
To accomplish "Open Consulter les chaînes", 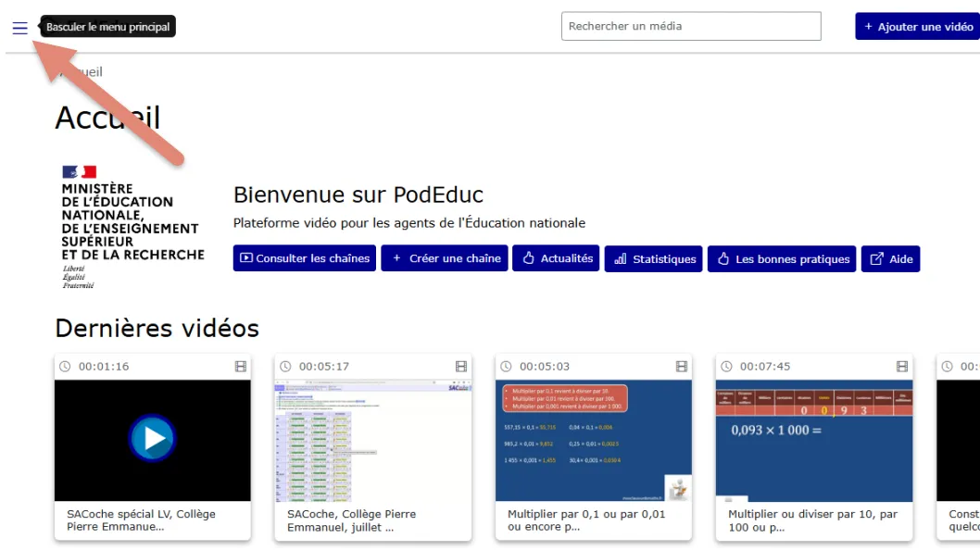I will point(305,258).
